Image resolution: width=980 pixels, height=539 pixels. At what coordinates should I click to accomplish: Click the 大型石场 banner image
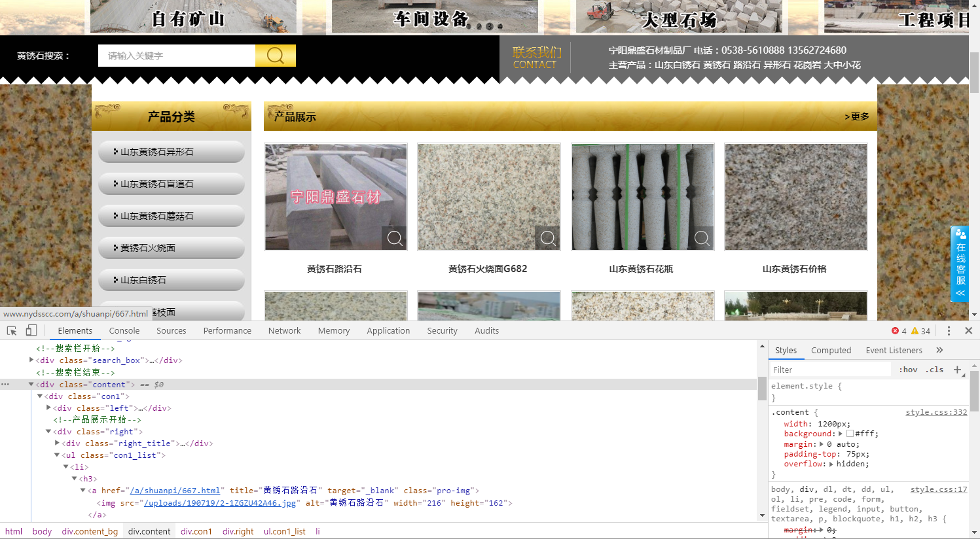679,16
